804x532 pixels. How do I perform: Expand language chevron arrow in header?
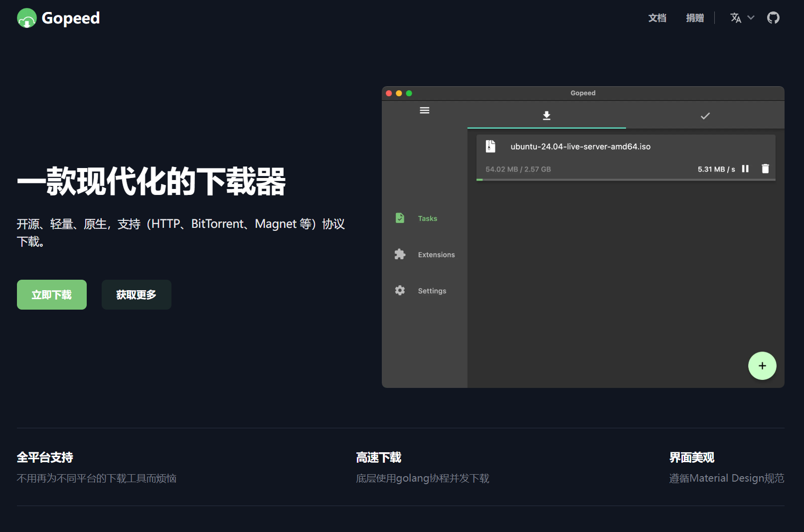751,18
